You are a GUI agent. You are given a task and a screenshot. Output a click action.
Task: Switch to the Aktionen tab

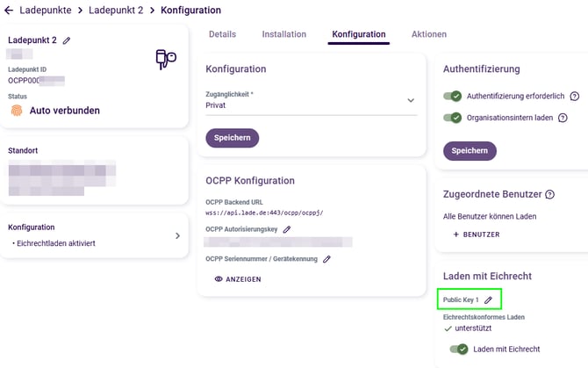(429, 34)
